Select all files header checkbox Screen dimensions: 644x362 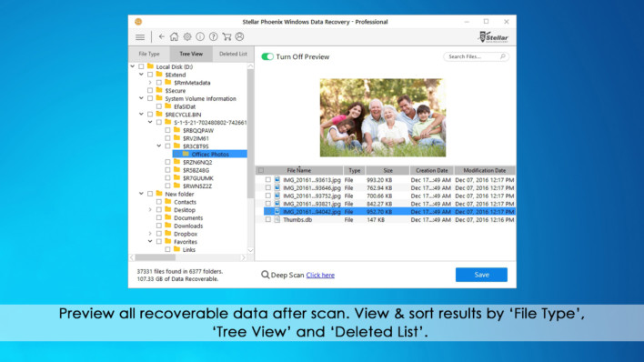261,170
